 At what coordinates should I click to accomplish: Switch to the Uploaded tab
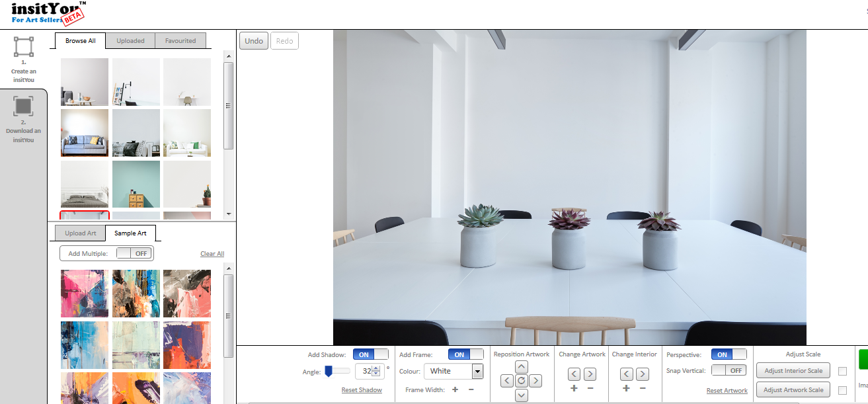pos(130,40)
